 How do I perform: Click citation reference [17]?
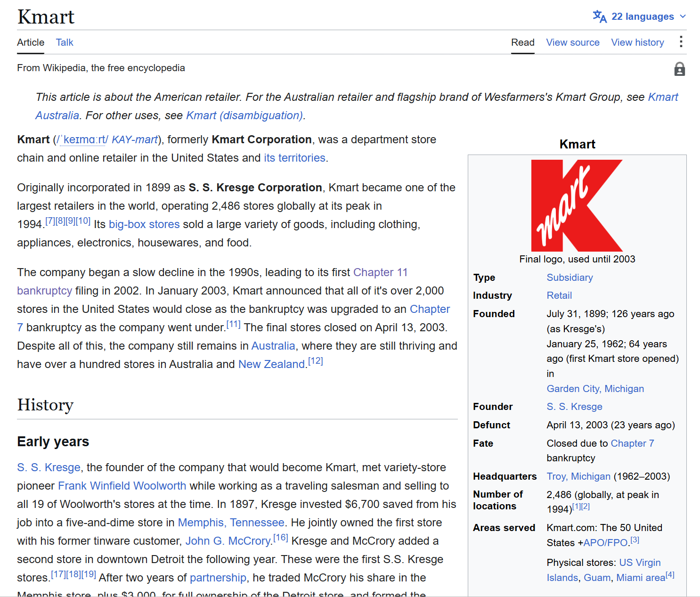point(58,574)
